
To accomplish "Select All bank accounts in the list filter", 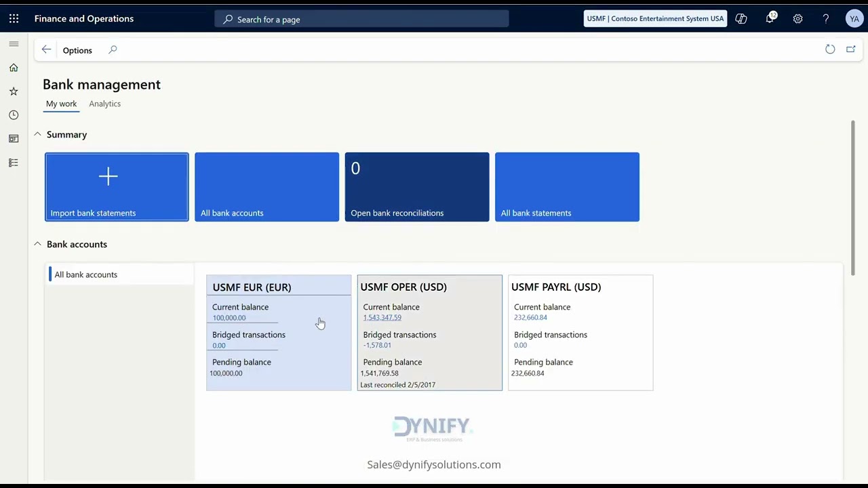I will (x=120, y=274).
